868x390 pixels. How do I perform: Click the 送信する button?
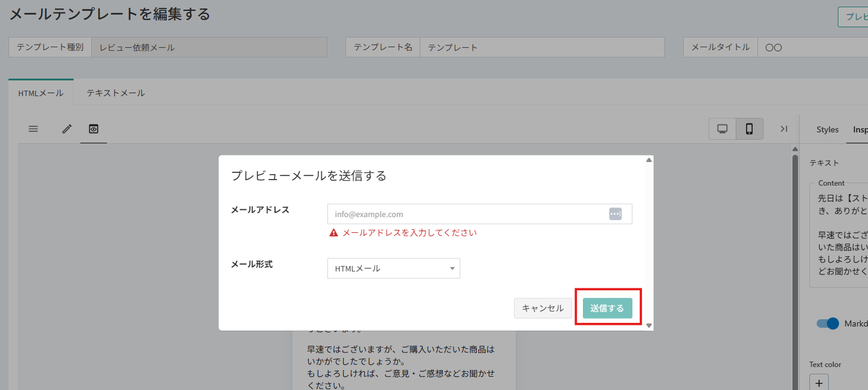click(607, 308)
